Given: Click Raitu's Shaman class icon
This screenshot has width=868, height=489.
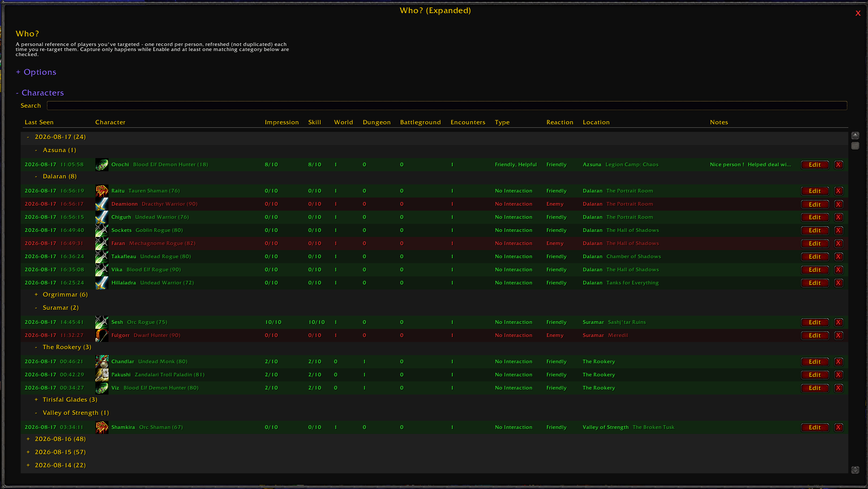Looking at the screenshot, I should point(102,191).
